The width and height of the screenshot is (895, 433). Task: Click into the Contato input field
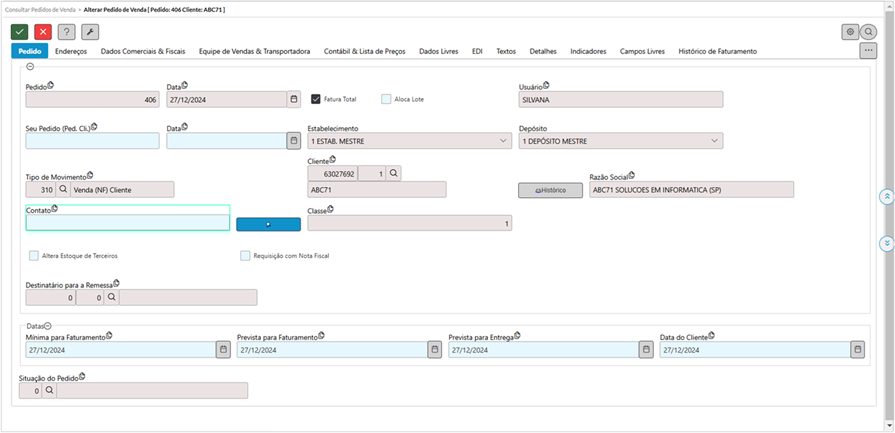[127, 223]
